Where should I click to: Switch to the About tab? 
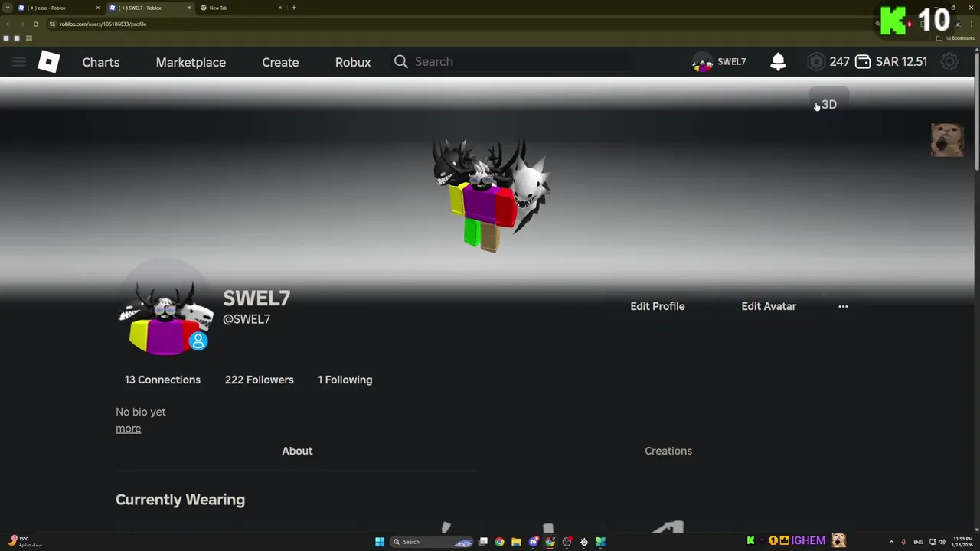[297, 451]
